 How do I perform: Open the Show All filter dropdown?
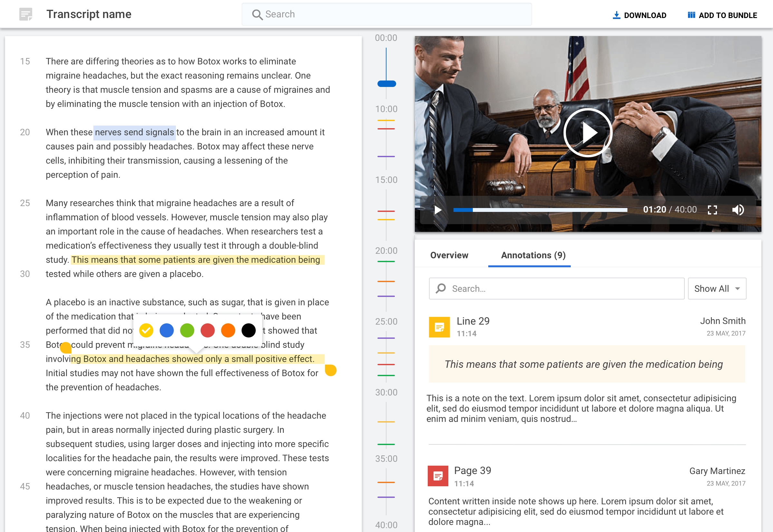717,289
